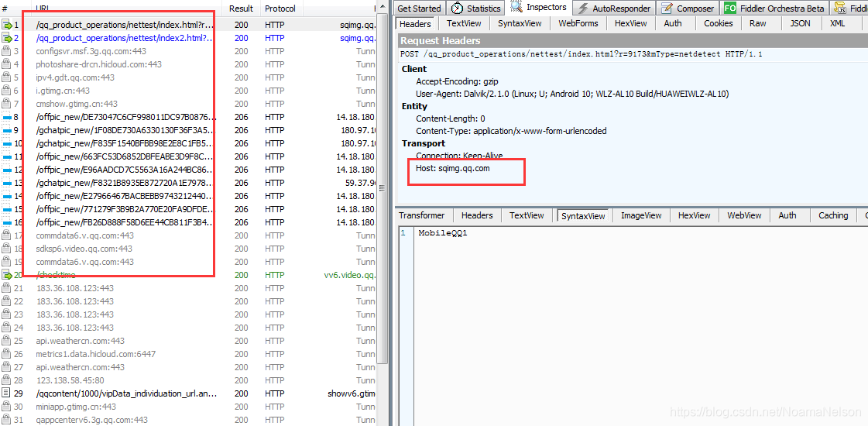This screenshot has height=426, width=868.
Task: Select session 13 gchatpic_new/F8321B89 request
Action: point(188,183)
